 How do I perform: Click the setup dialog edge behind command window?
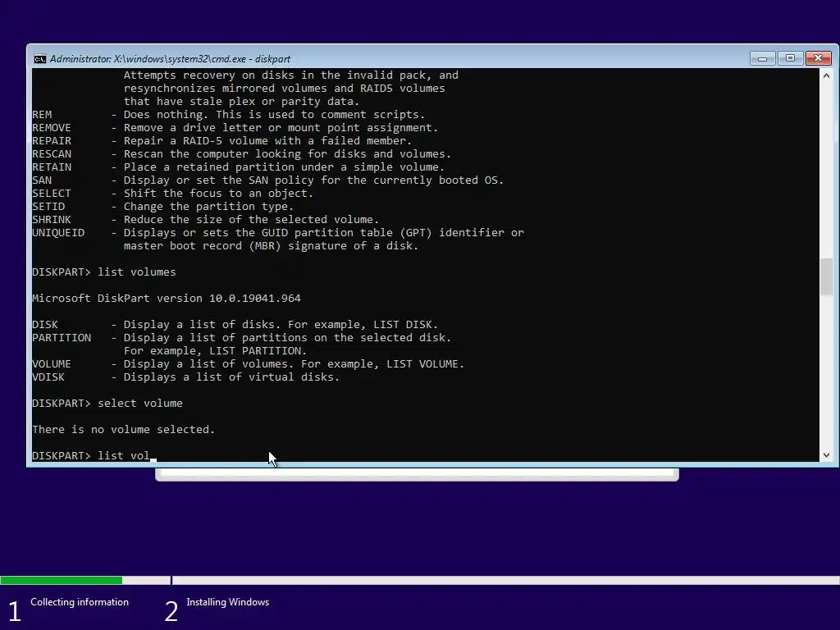tap(417, 474)
